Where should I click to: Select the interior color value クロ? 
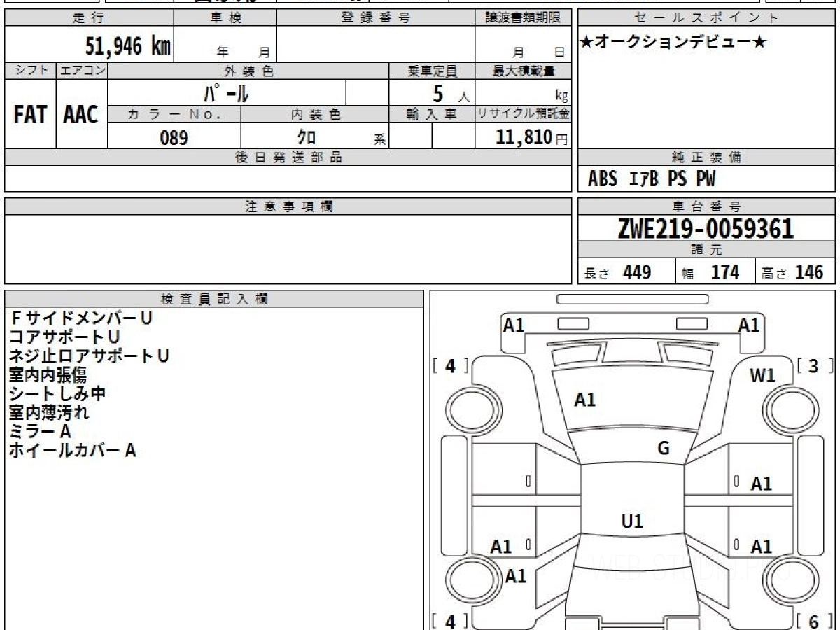click(306, 137)
